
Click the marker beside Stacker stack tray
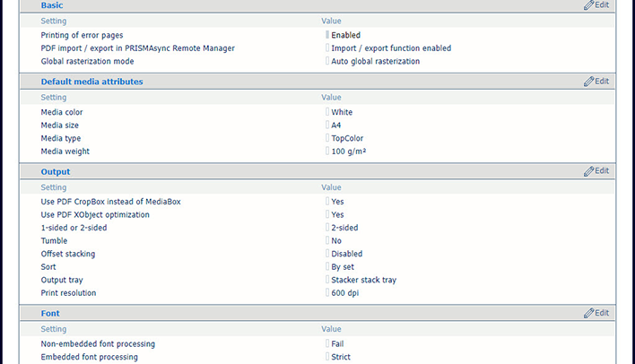coord(327,280)
